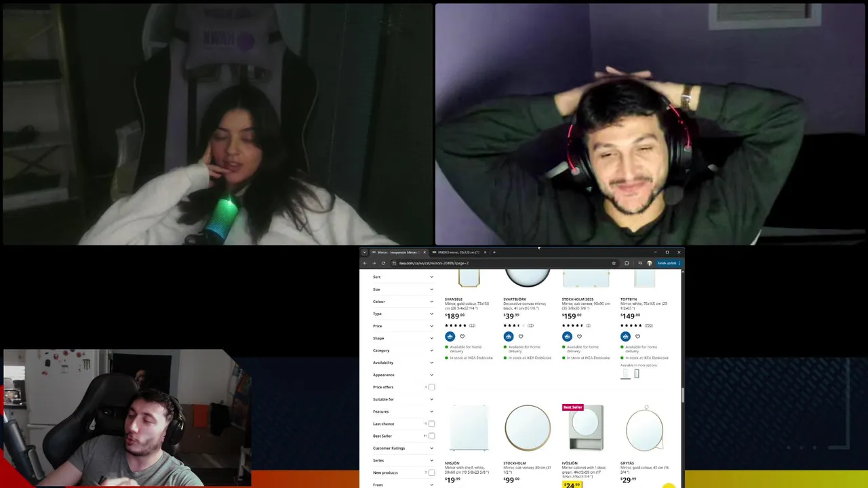
Task: Favourite the STOCKHOLM 2025 heart icon
Action: click(x=579, y=336)
